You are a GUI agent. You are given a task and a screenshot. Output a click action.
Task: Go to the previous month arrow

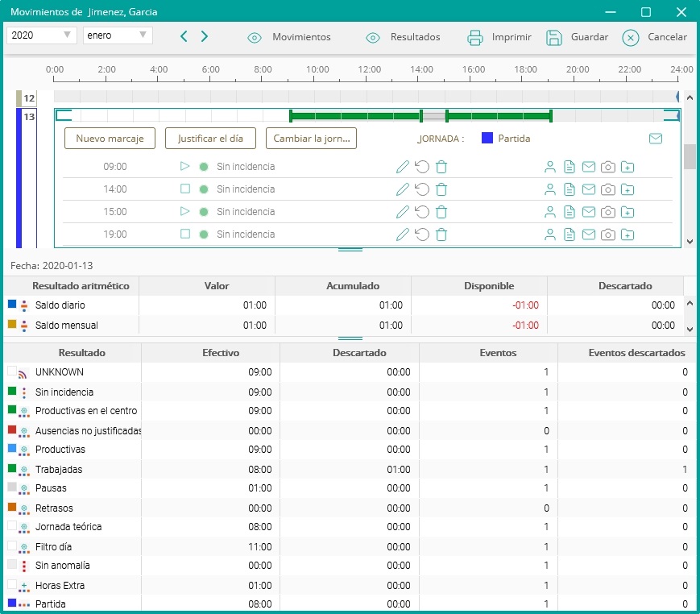(x=184, y=36)
